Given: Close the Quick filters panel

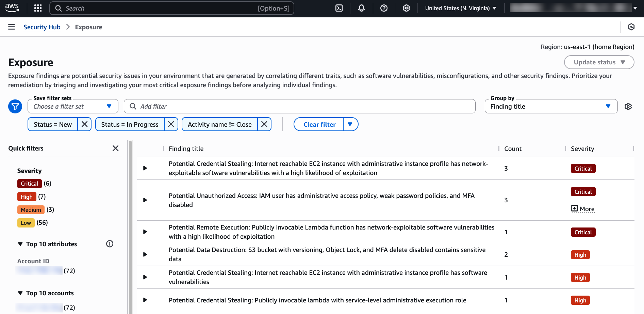Looking at the screenshot, I should (116, 148).
